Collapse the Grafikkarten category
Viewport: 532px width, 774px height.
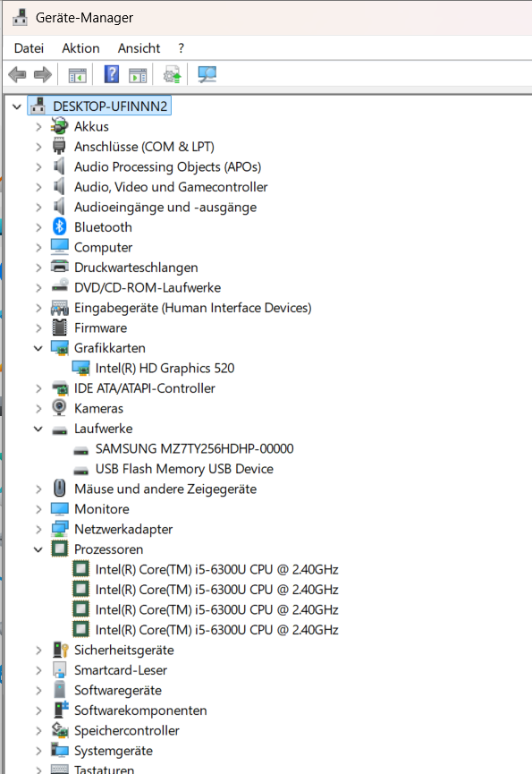point(38,348)
